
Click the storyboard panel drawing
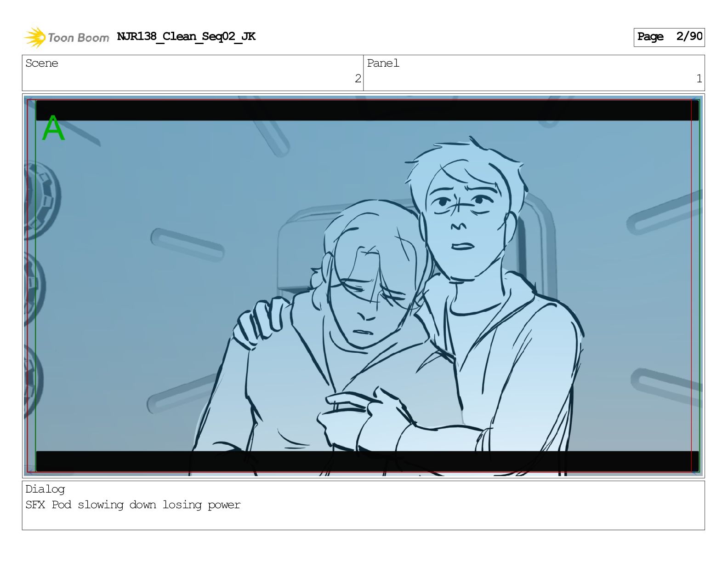[x=363, y=286]
